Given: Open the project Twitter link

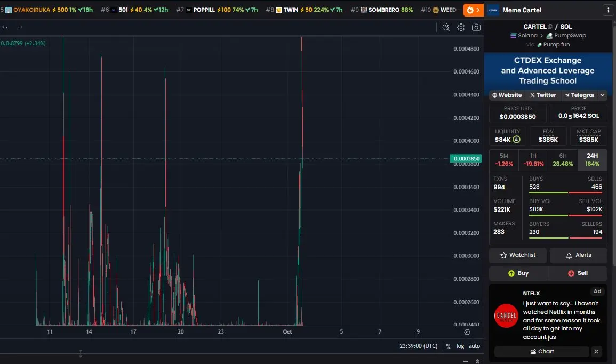Looking at the screenshot, I should pyautogui.click(x=543, y=95).
